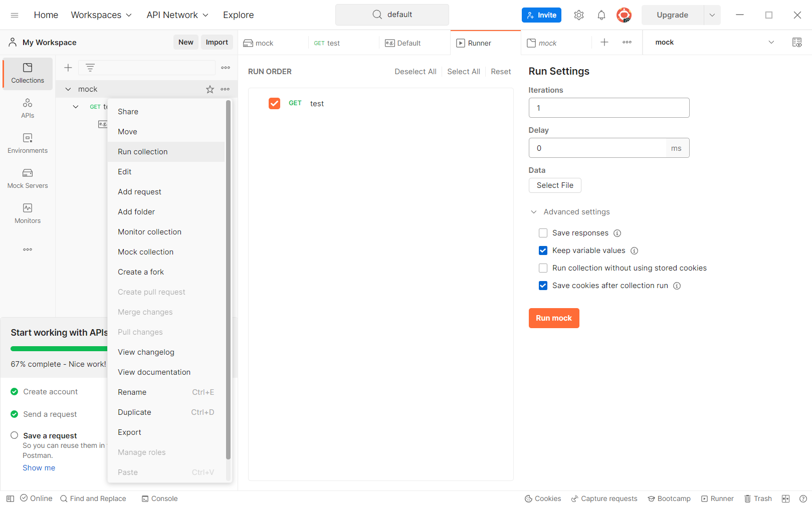This screenshot has width=812, height=506.
Task: Choose Export in the context menu
Action: 166,432
